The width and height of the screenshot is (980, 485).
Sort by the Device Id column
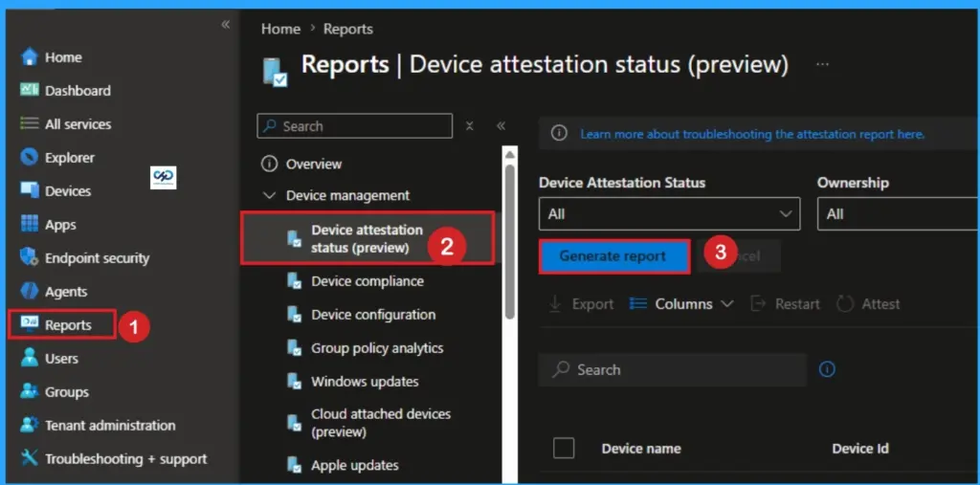860,449
